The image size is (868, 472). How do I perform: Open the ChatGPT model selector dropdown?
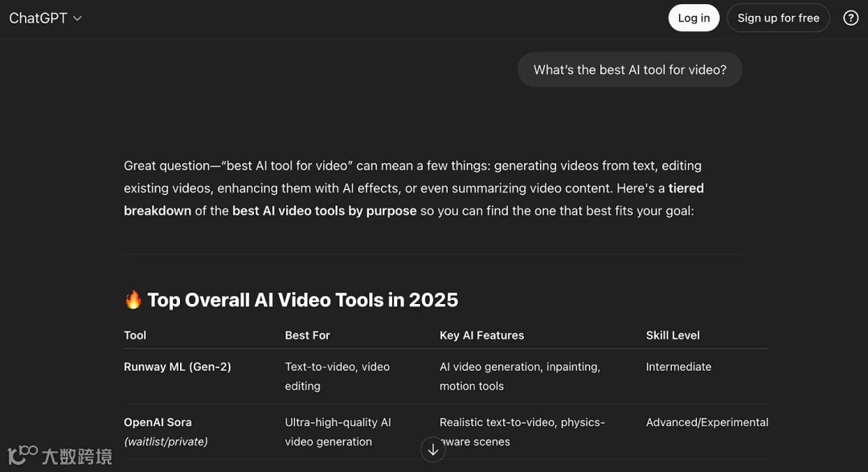click(x=45, y=18)
